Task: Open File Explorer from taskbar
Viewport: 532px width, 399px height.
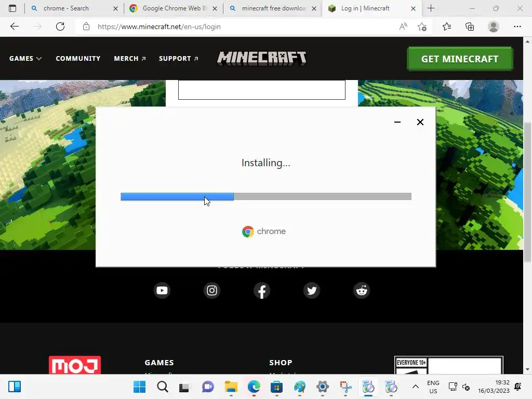Action: tap(231, 387)
